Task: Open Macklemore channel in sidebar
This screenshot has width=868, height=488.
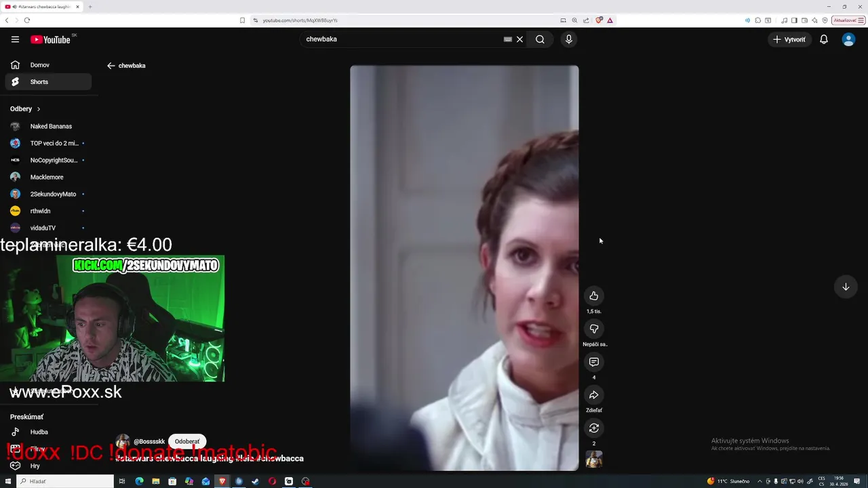Action: tap(48, 177)
